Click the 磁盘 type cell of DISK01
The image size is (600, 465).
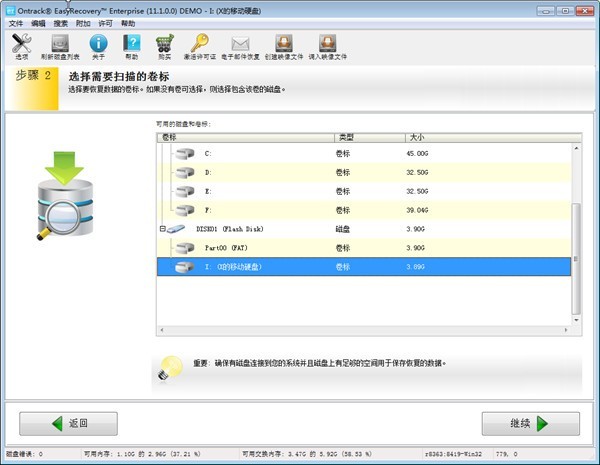tap(343, 229)
